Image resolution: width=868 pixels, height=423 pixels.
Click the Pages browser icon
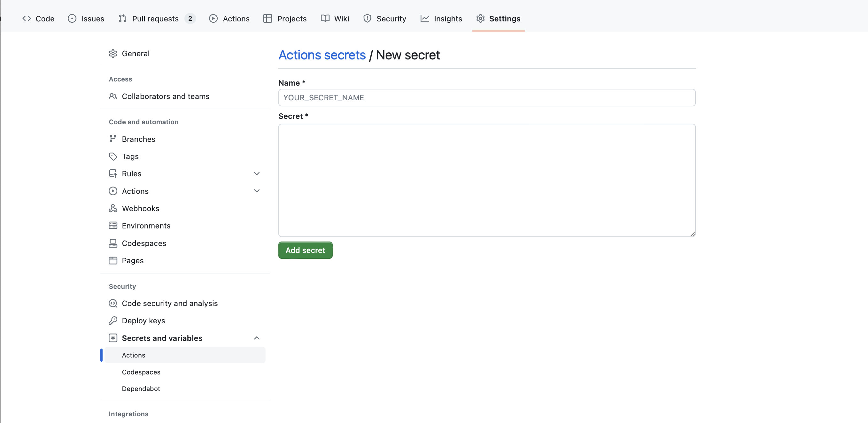coord(113,260)
